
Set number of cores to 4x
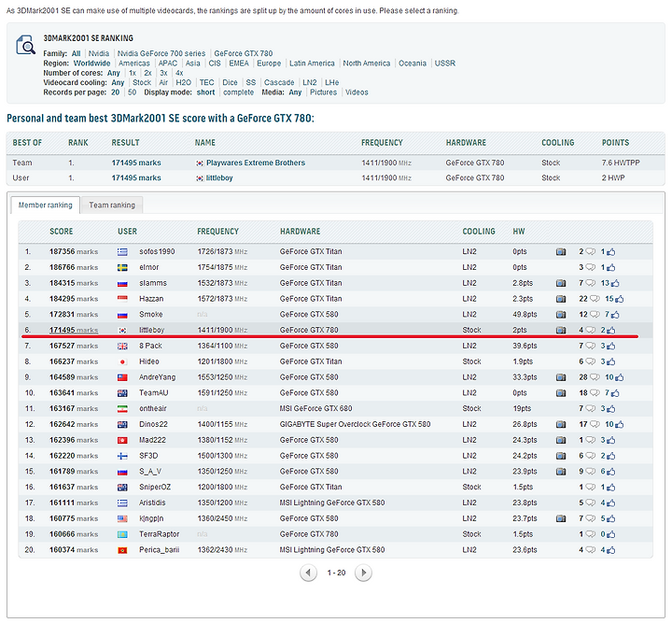179,73
